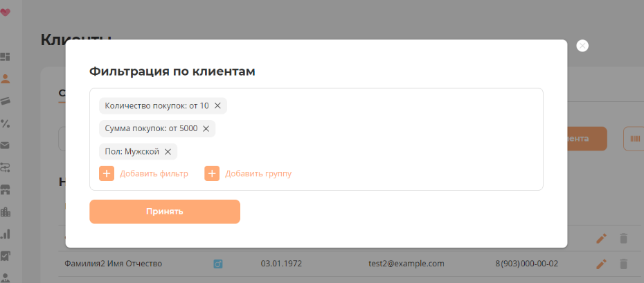644x283 pixels.
Task: Click the plus icon for 'Добавить фильтр'
Action: pyautogui.click(x=107, y=173)
